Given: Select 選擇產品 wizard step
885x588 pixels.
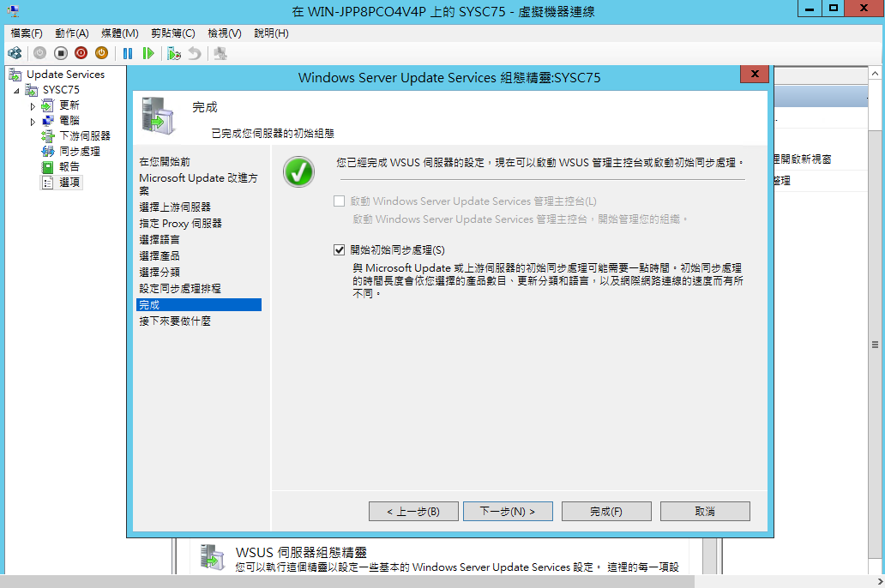Looking at the screenshot, I should click(x=160, y=256).
